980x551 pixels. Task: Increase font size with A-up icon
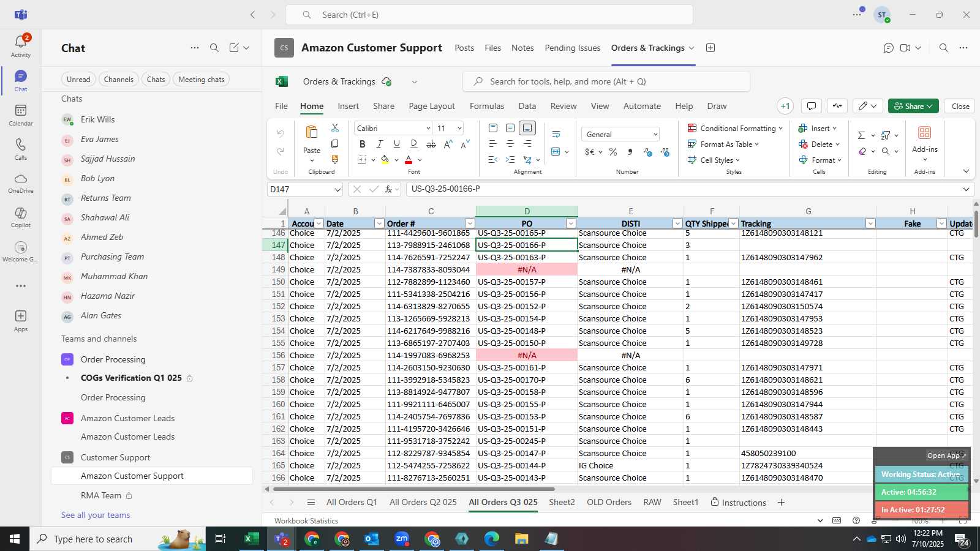click(x=448, y=144)
